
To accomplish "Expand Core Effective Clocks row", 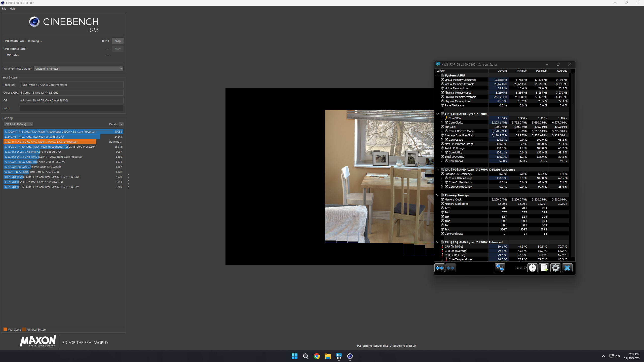I will click(x=442, y=131).
